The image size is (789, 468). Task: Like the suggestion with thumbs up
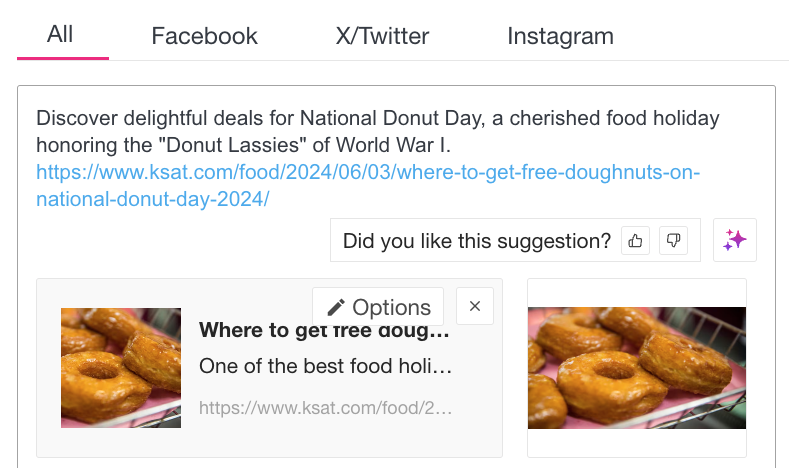coord(635,240)
